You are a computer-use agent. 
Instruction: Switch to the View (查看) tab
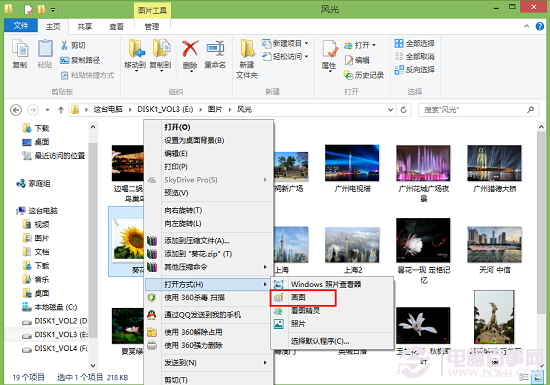(116, 26)
